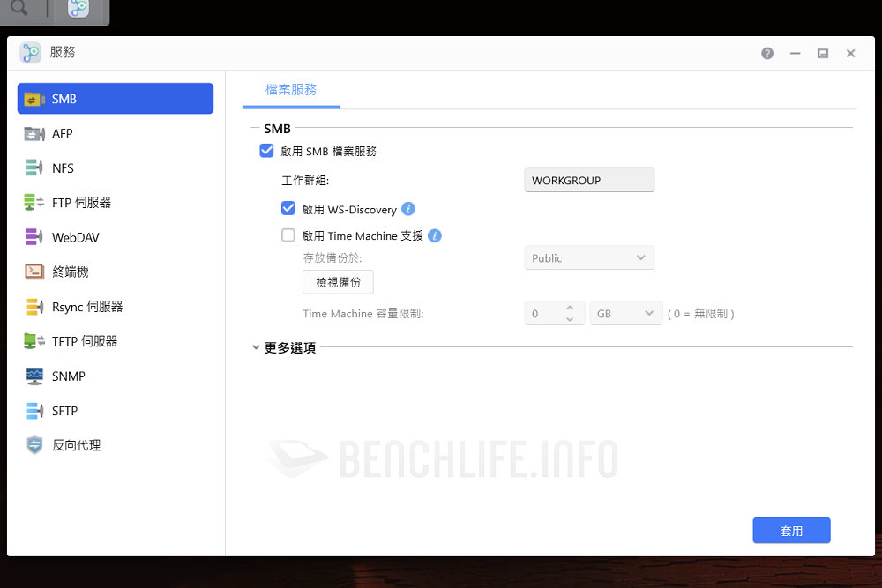
Task: Select the SMB sidebar item
Action: [115, 99]
